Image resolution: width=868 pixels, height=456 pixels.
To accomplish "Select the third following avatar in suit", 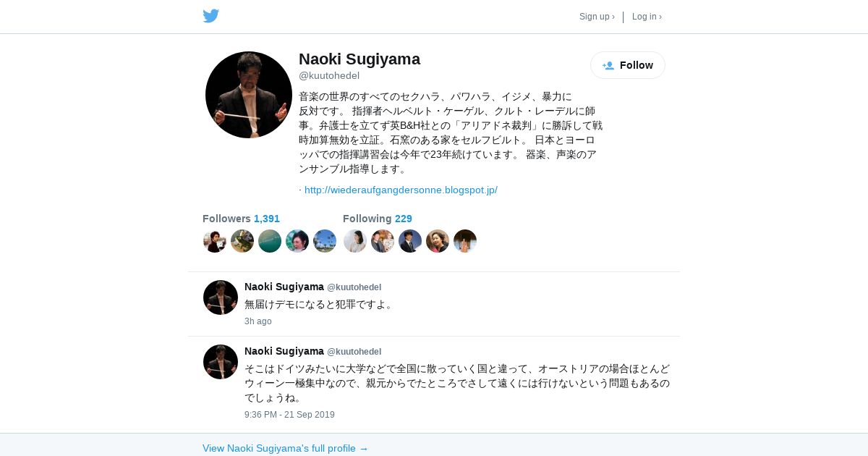I will [410, 241].
